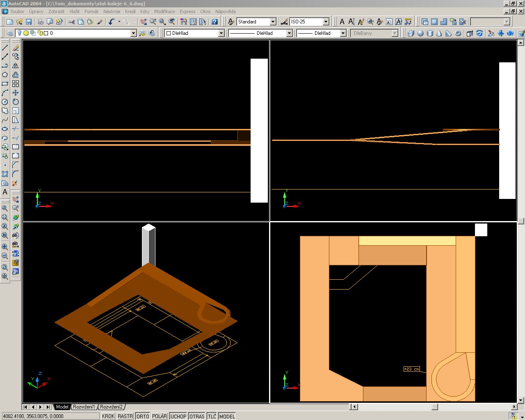Toggle ORTO mode in status bar
The width and height of the screenshot is (525, 420).
(x=143, y=416)
